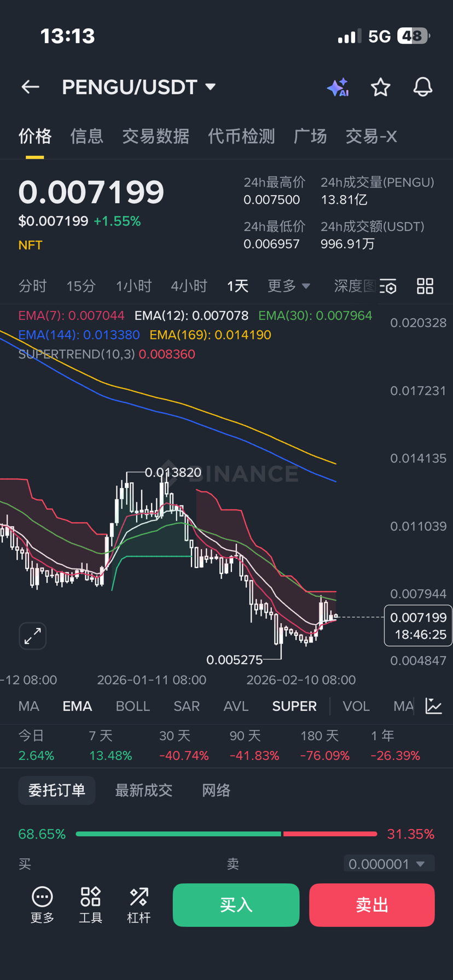Switch to the 交易数据 tab
Viewport: 453px width, 980px height.
(x=155, y=137)
